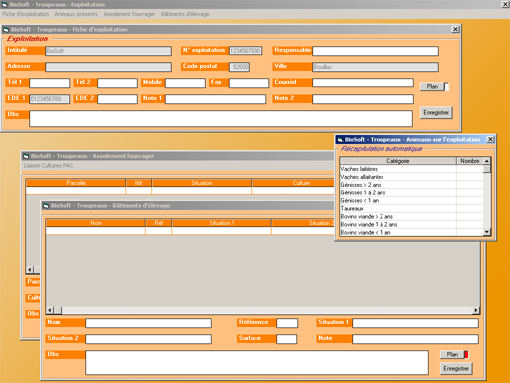Open the Bâtiments d'élevage menu
This screenshot has width=510, height=383.
coord(185,14)
